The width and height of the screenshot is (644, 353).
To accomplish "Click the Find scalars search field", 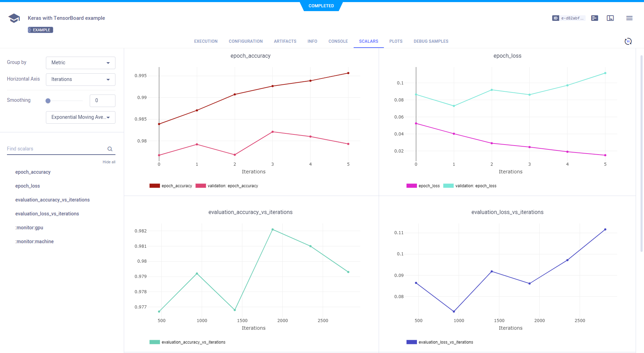I will (56, 149).
